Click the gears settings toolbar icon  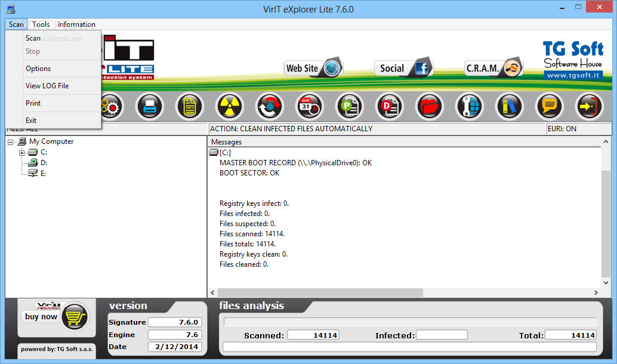tap(111, 106)
